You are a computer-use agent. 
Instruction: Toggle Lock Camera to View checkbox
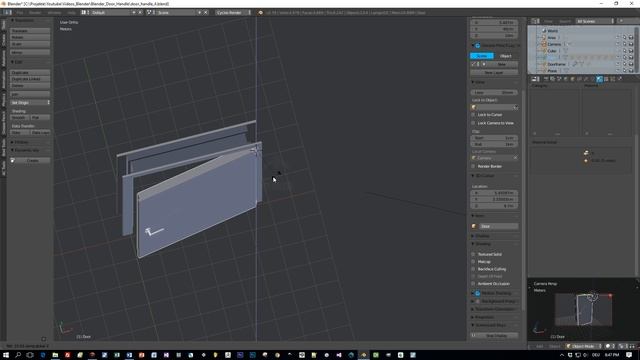click(473, 123)
